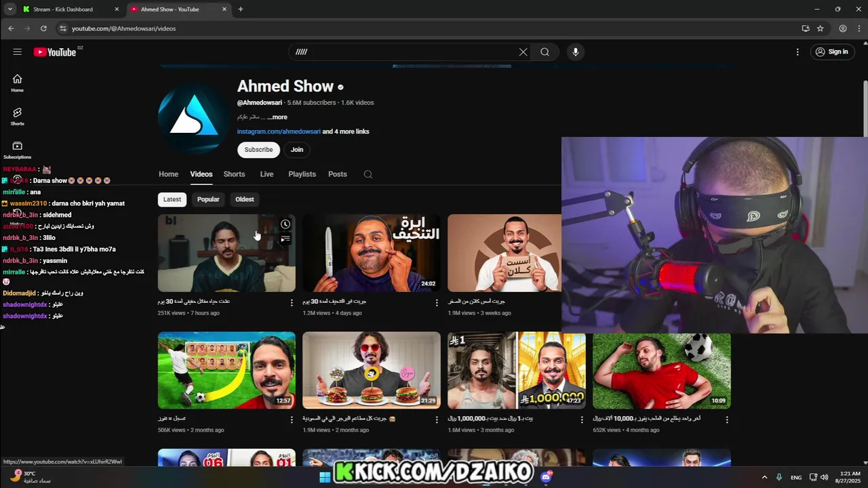Viewport: 868px width, 488px height.
Task: Open Chrome profile icon
Action: pyautogui.click(x=843, y=28)
